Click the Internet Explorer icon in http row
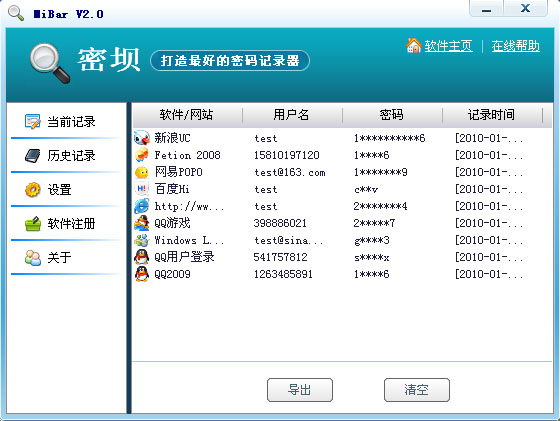Viewport: 560px width, 421px height. (142, 206)
